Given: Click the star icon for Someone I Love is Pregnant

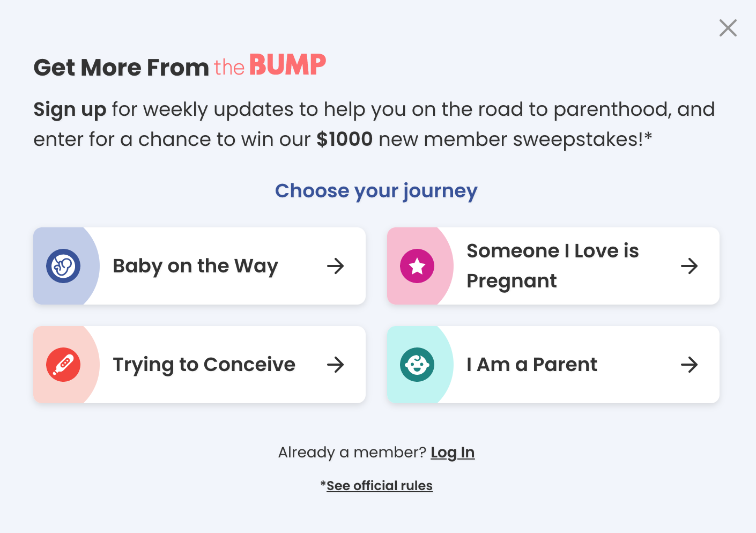Looking at the screenshot, I should point(418,266).
